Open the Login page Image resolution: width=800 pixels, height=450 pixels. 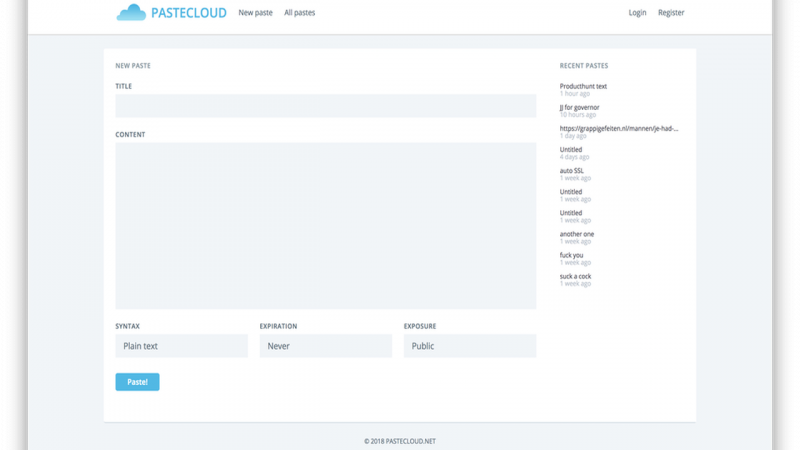pyautogui.click(x=637, y=13)
